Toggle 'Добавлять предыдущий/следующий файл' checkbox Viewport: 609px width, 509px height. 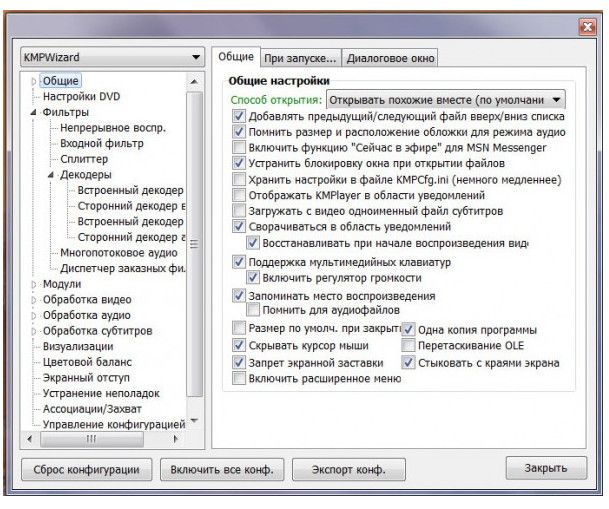239,116
